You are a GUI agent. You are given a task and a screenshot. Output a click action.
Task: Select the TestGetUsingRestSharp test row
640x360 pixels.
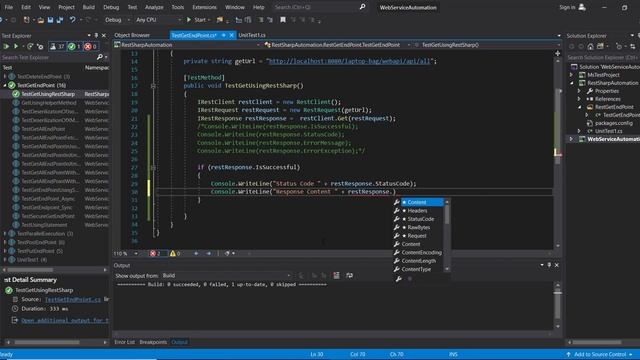(55, 94)
